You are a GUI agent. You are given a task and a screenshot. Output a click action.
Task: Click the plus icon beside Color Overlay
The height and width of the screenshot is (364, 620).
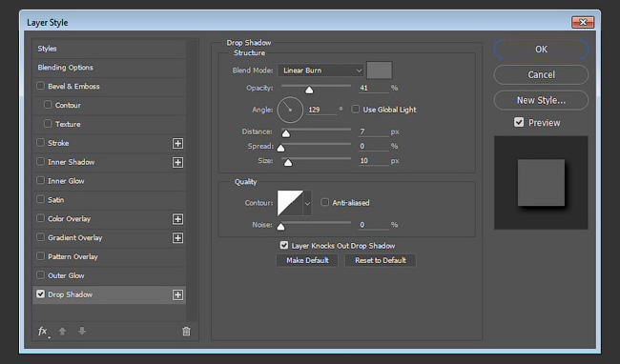coord(178,219)
